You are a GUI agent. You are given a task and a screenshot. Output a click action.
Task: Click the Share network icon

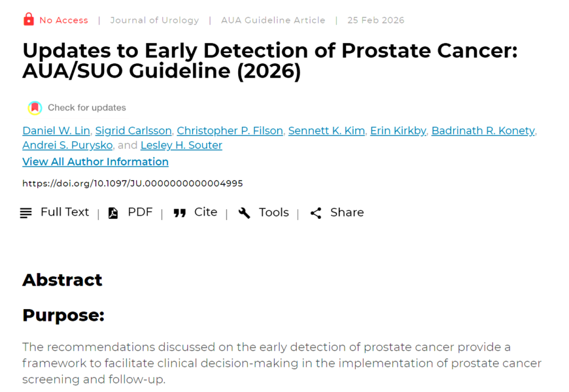(x=316, y=213)
